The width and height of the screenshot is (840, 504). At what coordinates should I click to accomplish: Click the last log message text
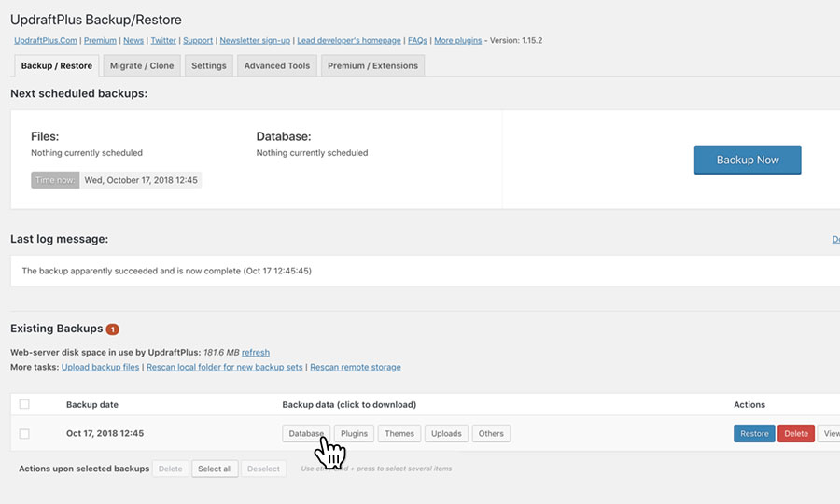tap(167, 271)
